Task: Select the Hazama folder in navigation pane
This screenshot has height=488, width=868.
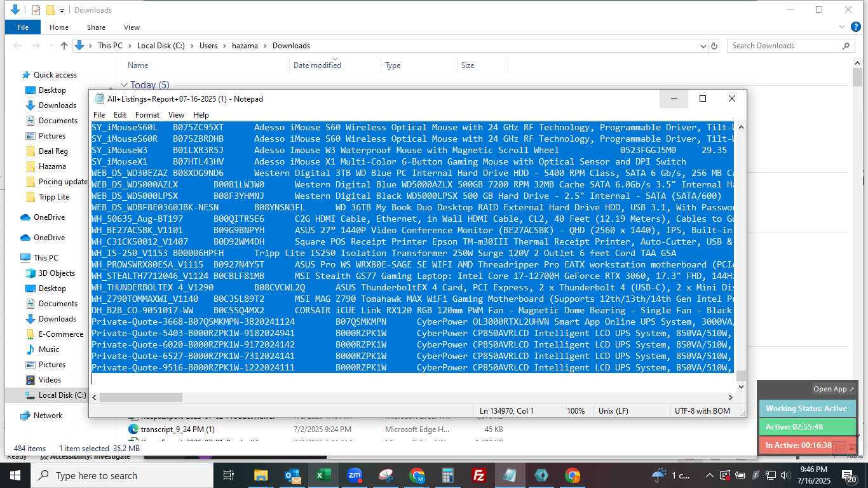Action: (x=52, y=166)
